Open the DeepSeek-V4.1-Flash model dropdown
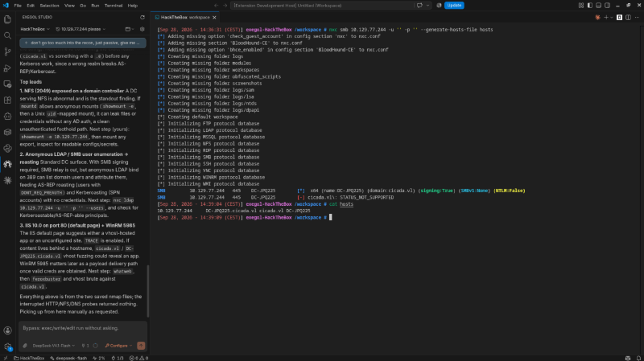The image size is (644, 361). click(53, 346)
